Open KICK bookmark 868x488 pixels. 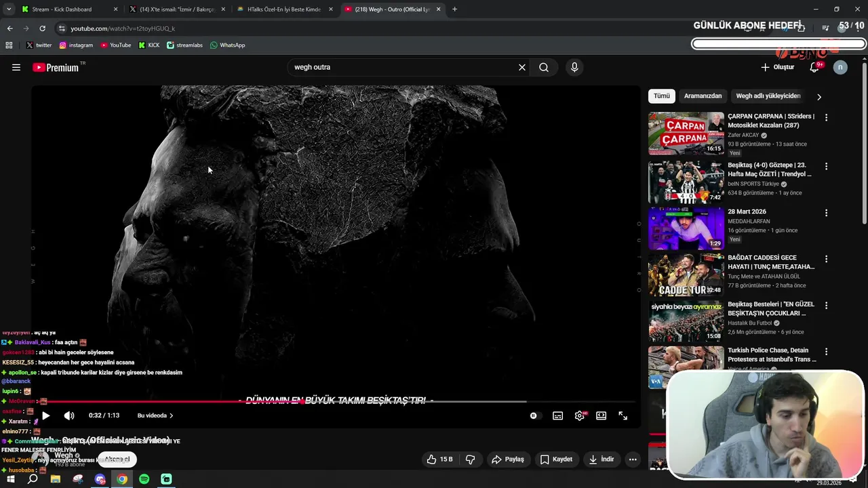(x=149, y=45)
